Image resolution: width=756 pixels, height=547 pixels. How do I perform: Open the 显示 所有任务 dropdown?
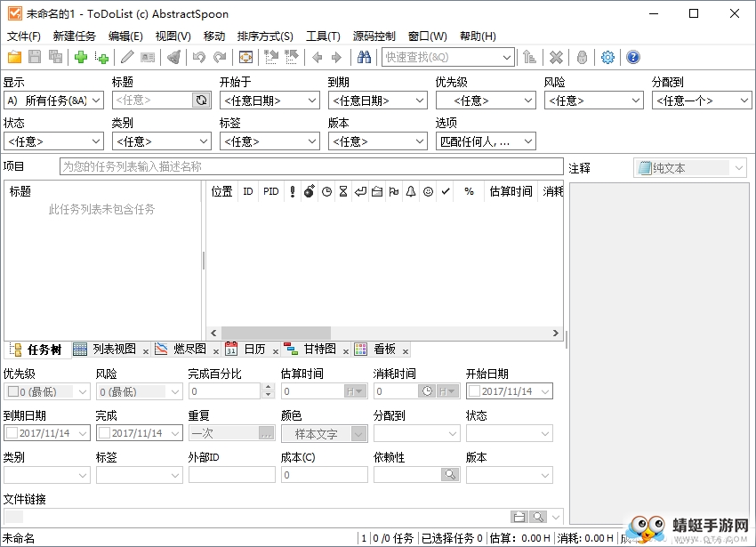pos(53,101)
